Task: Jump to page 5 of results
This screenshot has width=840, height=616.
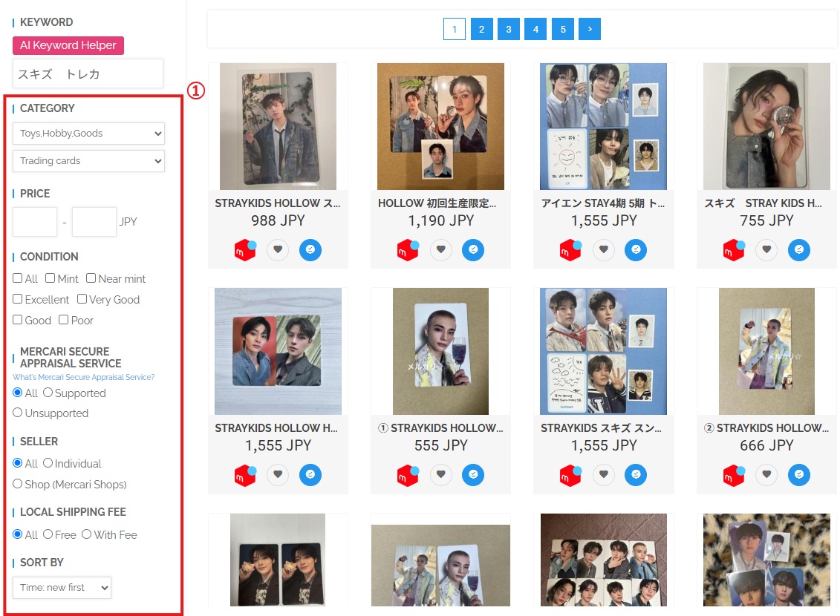Action: tap(563, 29)
